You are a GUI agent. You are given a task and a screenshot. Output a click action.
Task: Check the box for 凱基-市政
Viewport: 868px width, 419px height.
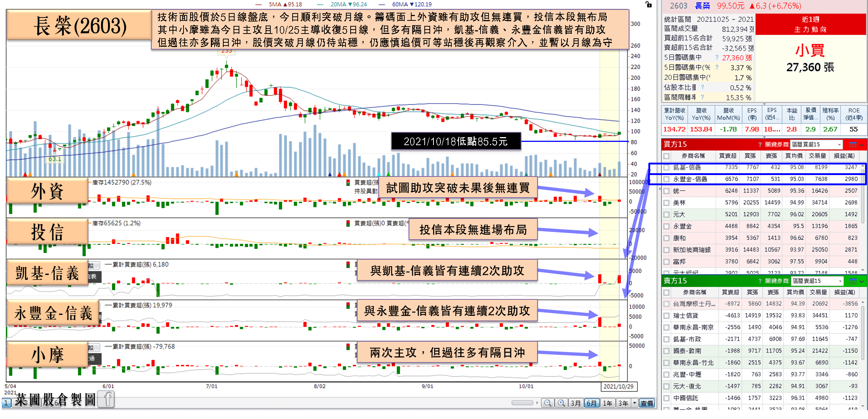point(667,339)
